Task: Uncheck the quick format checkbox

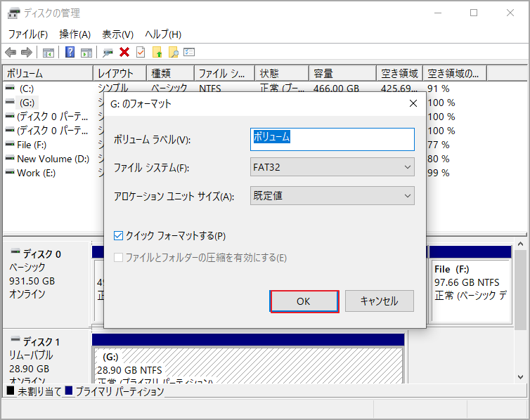Action: tap(119, 236)
